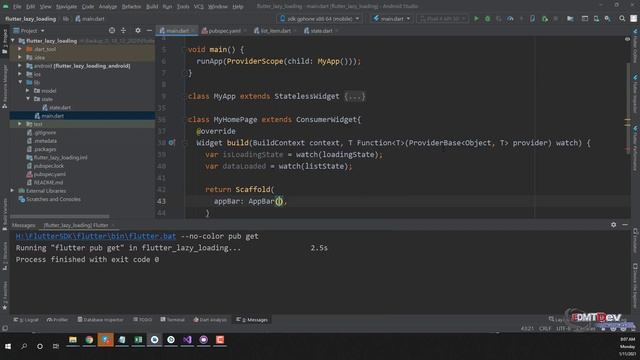Start debugging with the green bug icon
The image size is (640, 360).
pyautogui.click(x=487, y=19)
